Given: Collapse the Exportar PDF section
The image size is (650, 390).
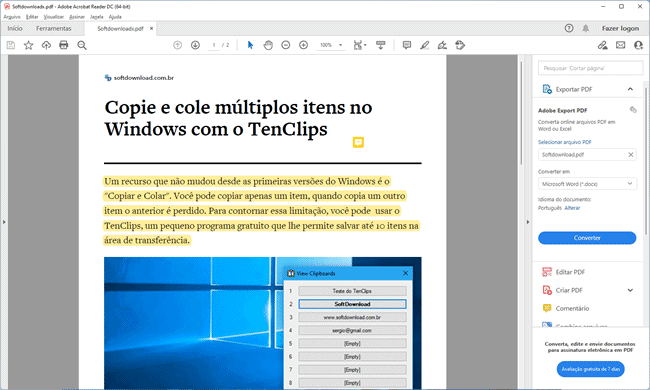Looking at the screenshot, I should point(630,89).
